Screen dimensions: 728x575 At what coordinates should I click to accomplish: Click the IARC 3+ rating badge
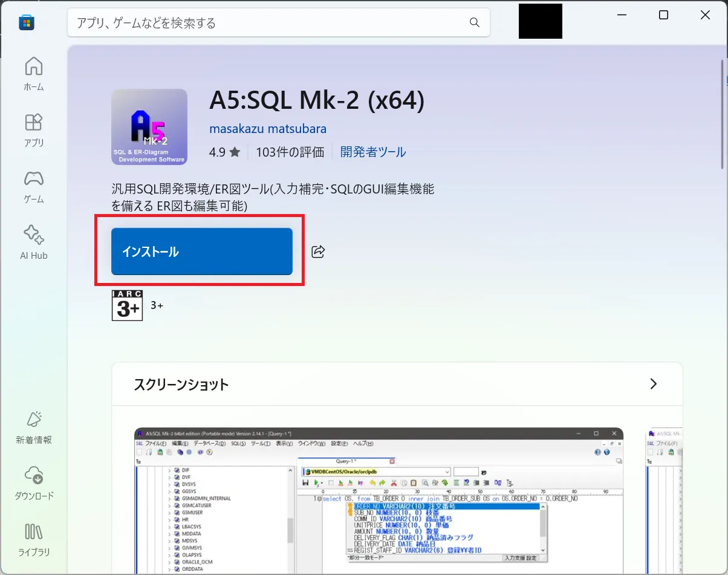click(x=127, y=305)
